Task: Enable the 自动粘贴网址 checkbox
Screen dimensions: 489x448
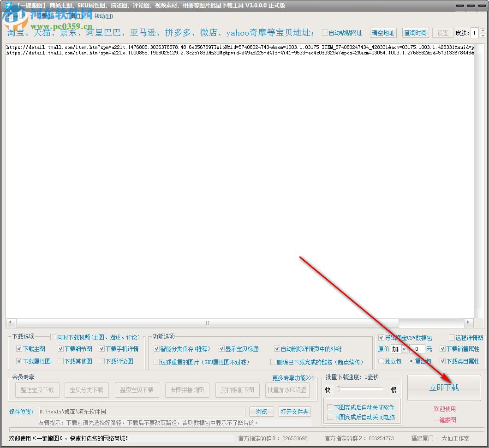Action: tap(325, 33)
